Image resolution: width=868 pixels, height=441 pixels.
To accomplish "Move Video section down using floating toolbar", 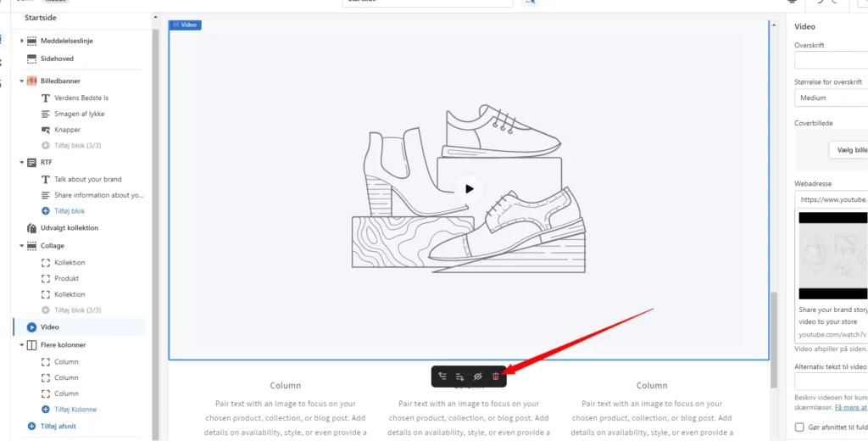I will click(x=460, y=377).
